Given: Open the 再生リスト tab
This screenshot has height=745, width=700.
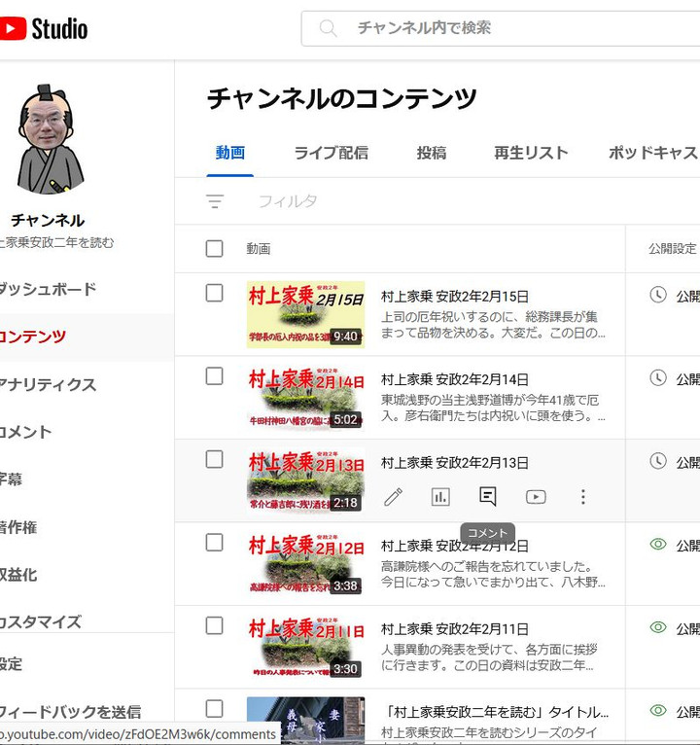Looking at the screenshot, I should [x=531, y=153].
